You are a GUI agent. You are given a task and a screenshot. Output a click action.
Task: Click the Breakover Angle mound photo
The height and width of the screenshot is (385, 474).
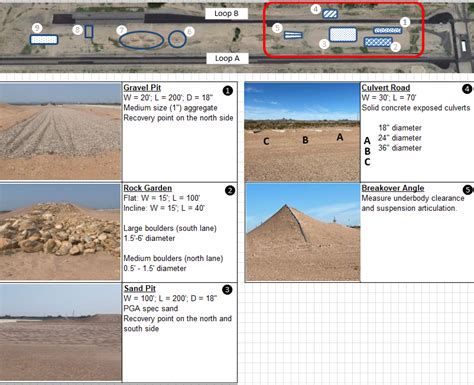[303, 232]
